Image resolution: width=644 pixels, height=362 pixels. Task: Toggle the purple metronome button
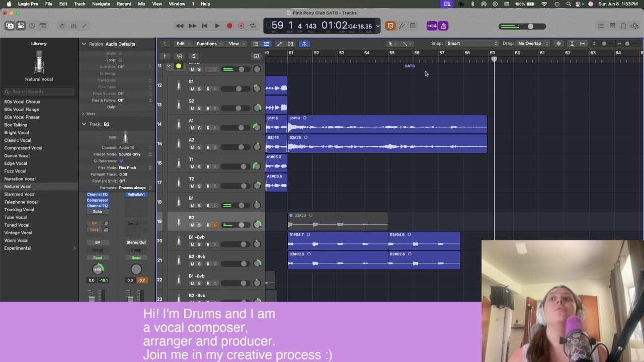[x=443, y=26]
